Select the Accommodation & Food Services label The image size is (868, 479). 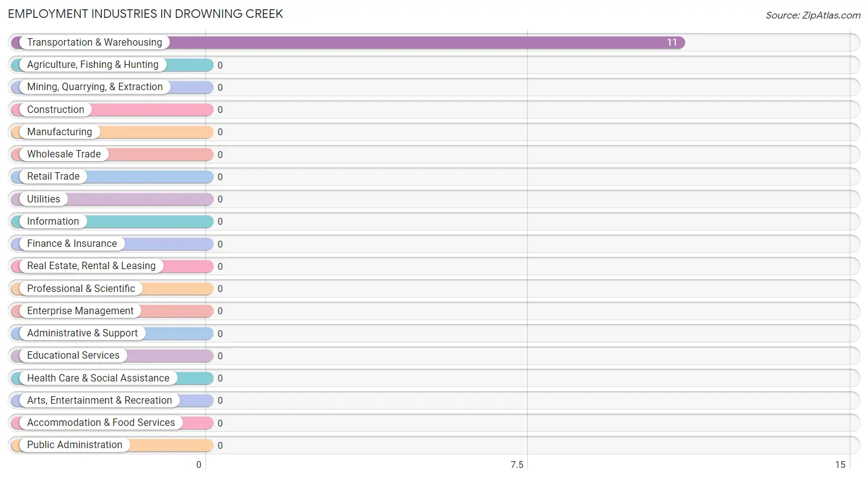click(x=101, y=423)
